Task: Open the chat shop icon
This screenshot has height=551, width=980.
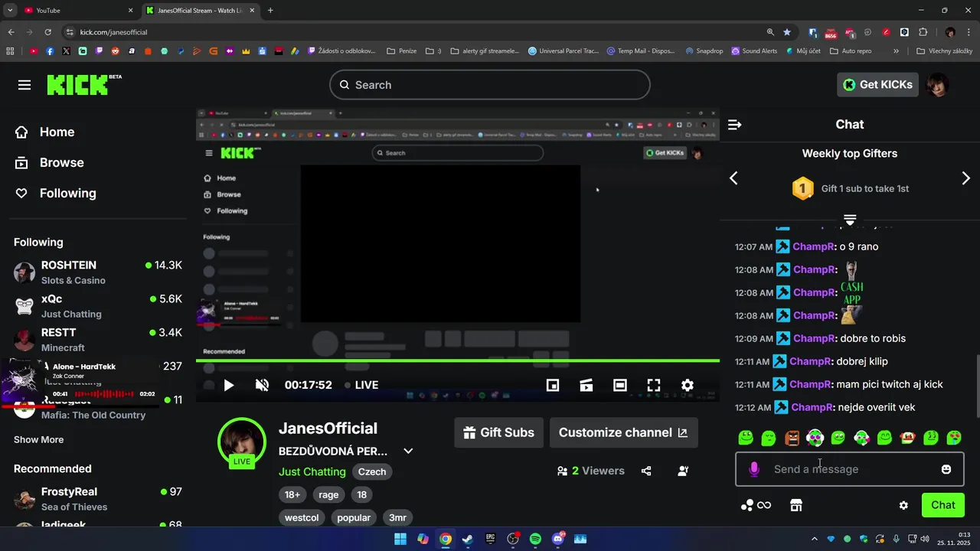Action: pos(796,505)
